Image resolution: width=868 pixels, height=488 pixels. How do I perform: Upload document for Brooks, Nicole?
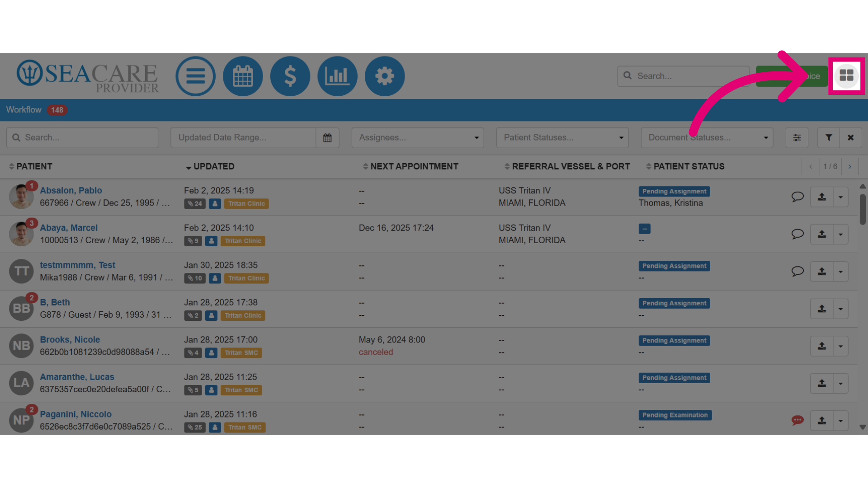pyautogui.click(x=822, y=346)
